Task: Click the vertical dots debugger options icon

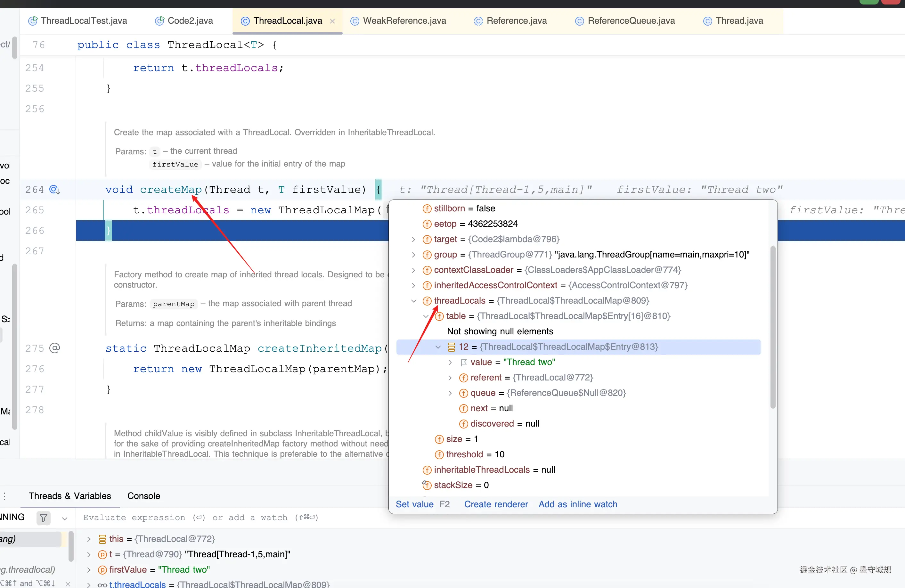Action: click(4, 496)
